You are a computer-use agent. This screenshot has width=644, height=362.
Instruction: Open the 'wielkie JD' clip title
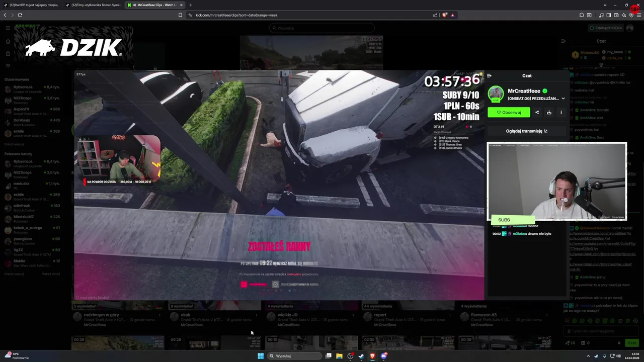point(287,315)
